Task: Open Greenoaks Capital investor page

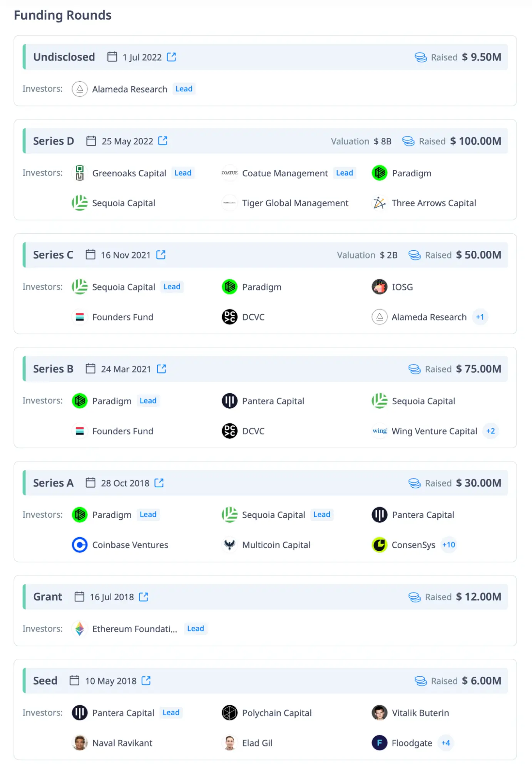Action: 129,173
